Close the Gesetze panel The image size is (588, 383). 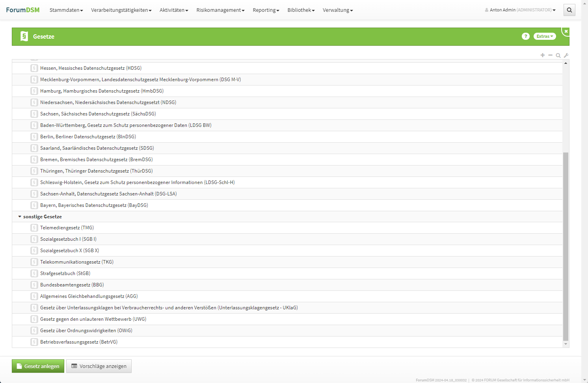[x=566, y=31]
